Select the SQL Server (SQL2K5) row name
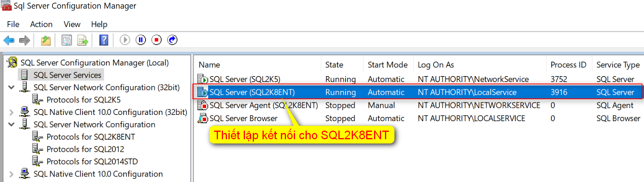 [245, 79]
